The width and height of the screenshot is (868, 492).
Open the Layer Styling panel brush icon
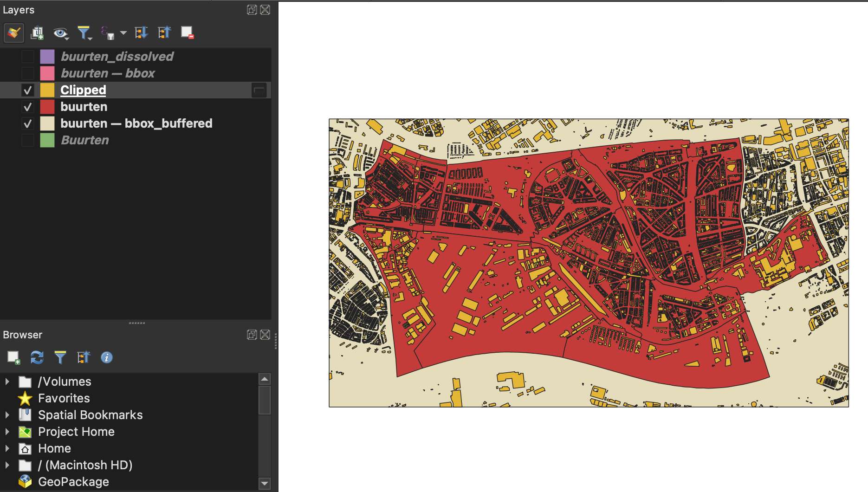[13, 33]
